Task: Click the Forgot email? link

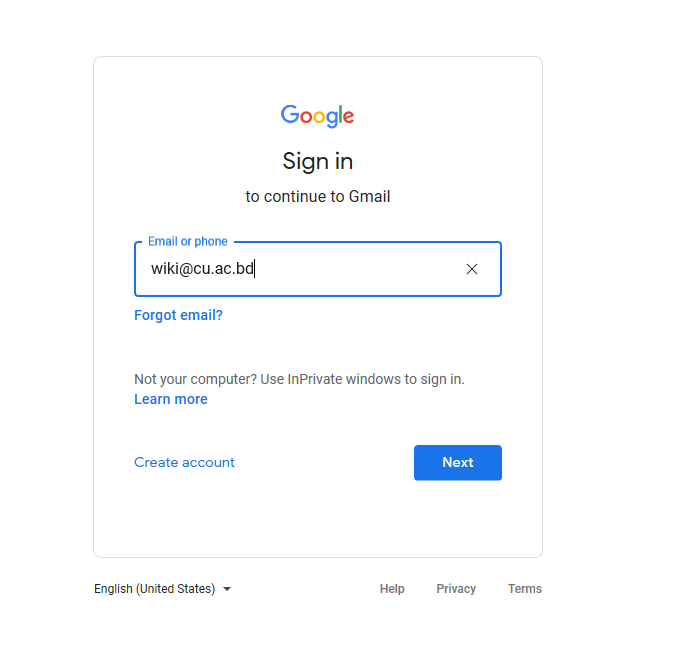Action: tap(179, 315)
